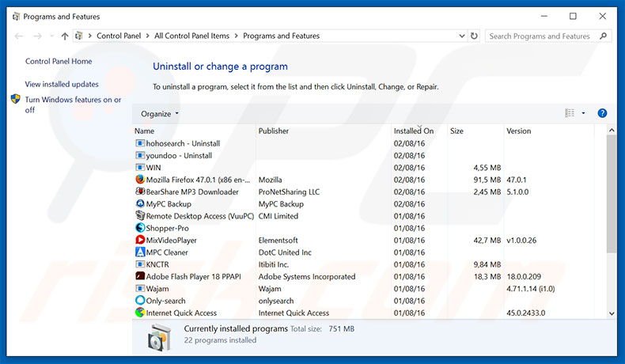625x364 pixels.
Task: Click the Programs and Features title icon
Action: tap(16, 17)
